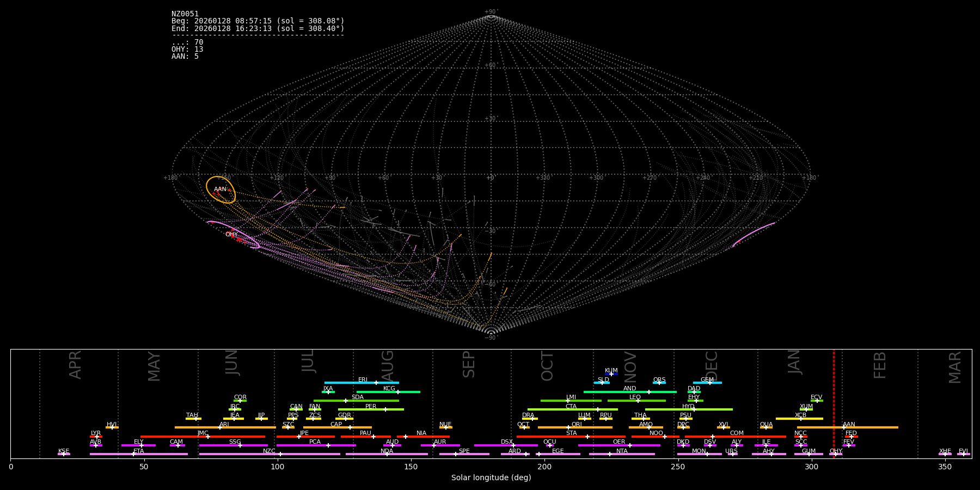Viewport: 980px width, 490px height.
Task: Select the KUM shower label in the timeline
Action: tap(611, 371)
